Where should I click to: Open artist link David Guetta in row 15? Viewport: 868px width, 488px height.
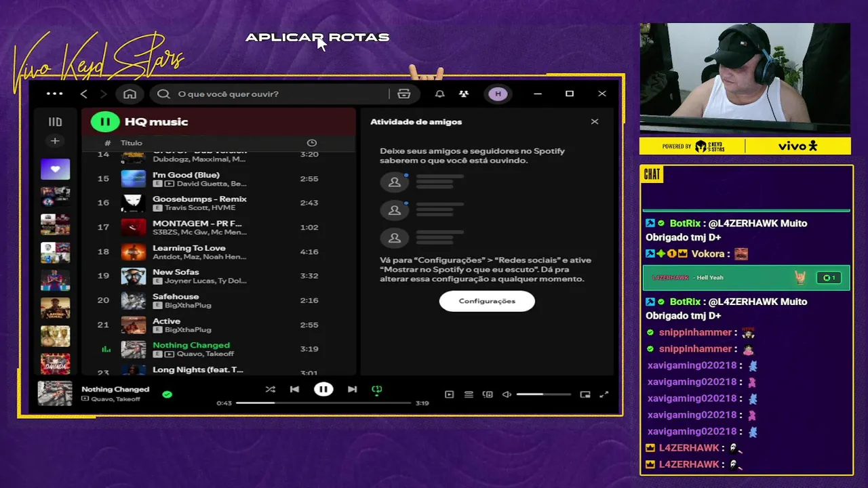tap(199, 184)
